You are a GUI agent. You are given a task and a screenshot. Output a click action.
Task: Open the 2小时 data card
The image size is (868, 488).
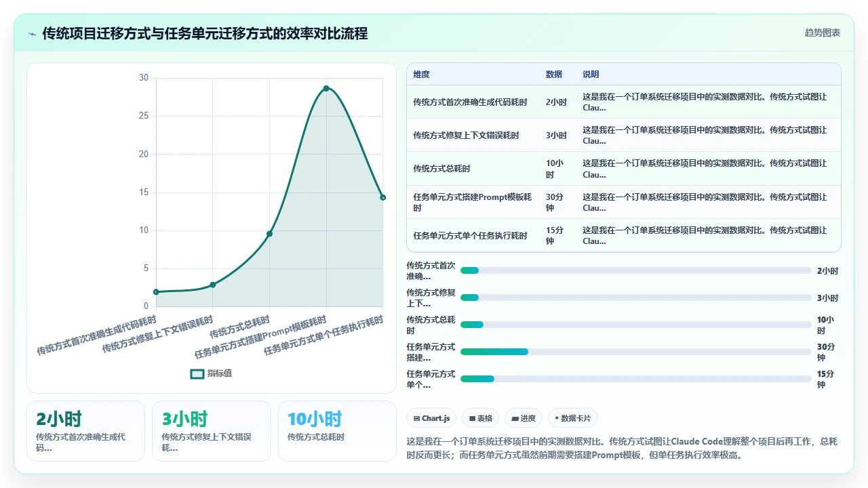coord(85,431)
